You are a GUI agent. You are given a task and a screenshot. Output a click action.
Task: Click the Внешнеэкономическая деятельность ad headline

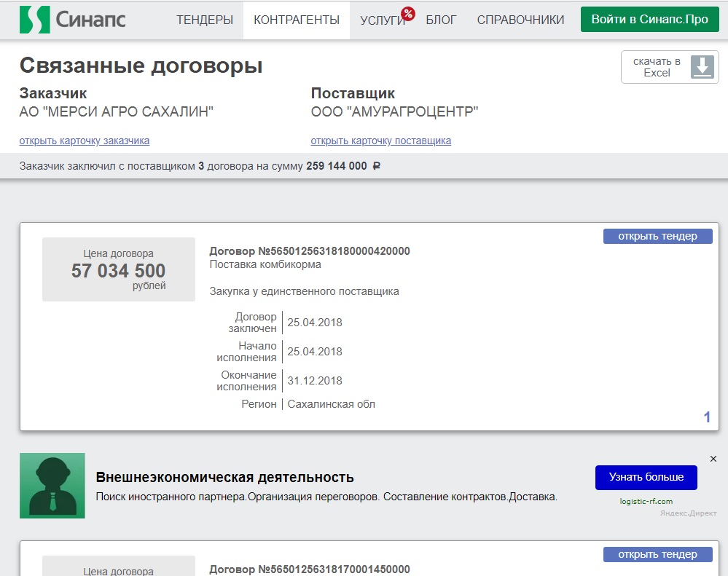click(224, 478)
